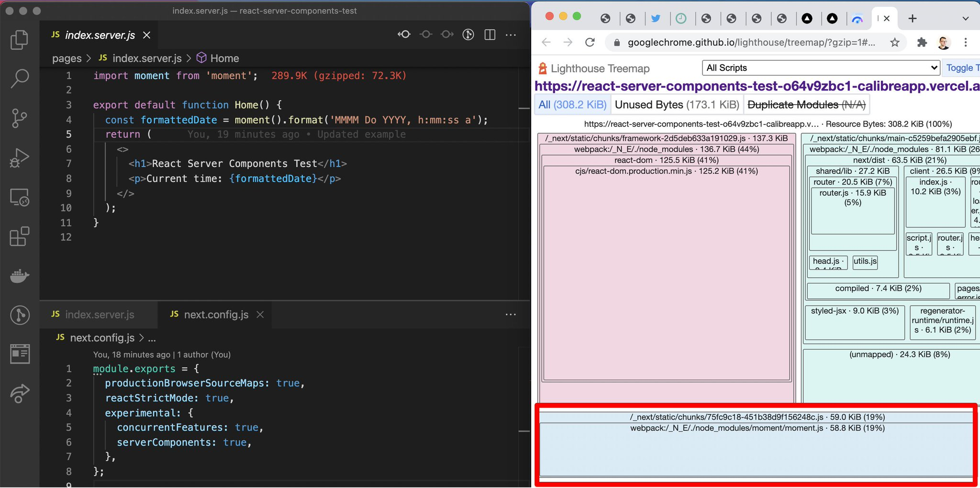Click next.config.js breadcrumb in bottom editor

point(95,338)
